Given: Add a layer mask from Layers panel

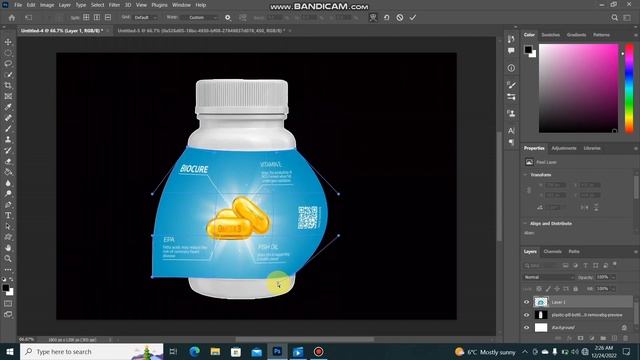Looking at the screenshot, I should 580,338.
